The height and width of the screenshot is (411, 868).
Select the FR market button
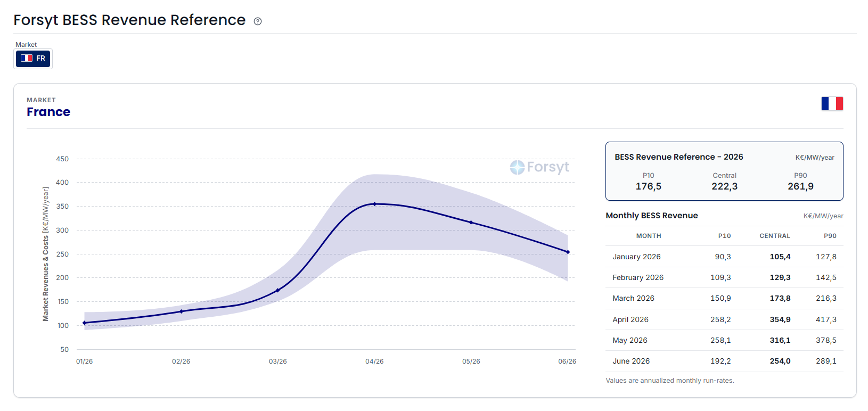point(33,59)
